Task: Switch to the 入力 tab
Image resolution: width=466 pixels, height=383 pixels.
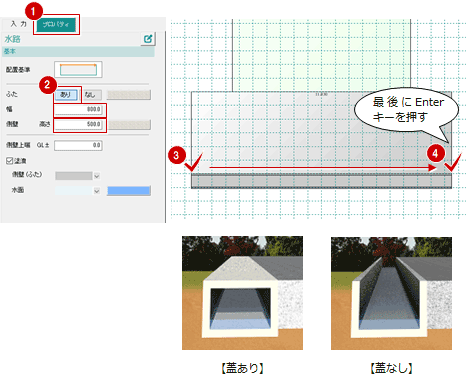Action: 18,24
